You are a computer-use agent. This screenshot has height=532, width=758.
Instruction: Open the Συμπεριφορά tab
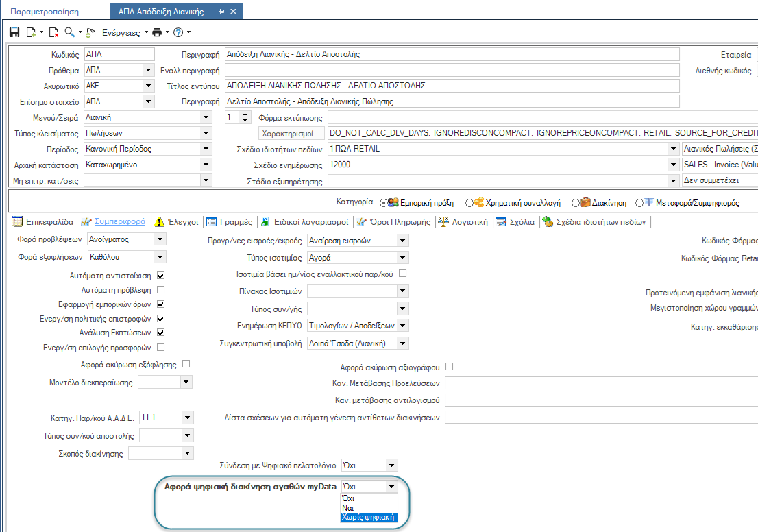coord(119,221)
